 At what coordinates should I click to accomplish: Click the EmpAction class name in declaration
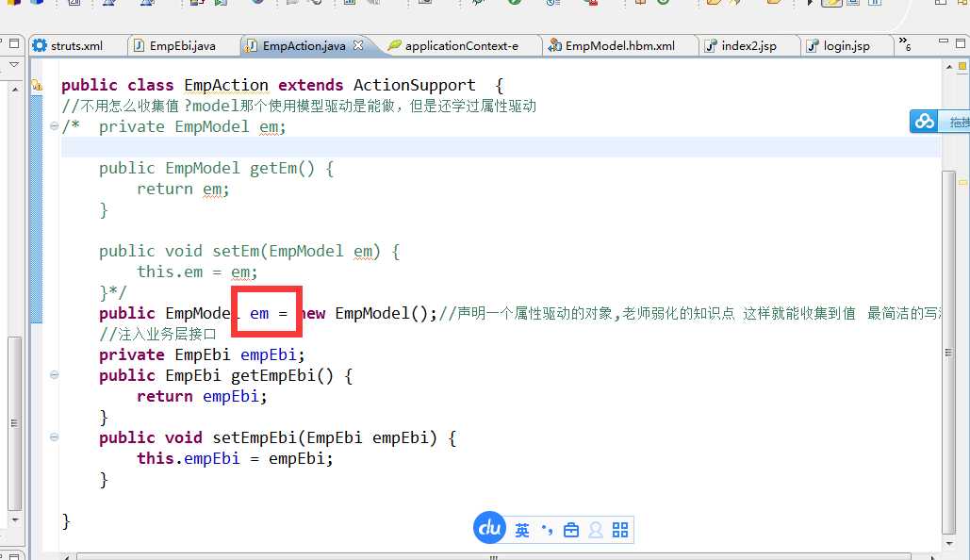[226, 85]
